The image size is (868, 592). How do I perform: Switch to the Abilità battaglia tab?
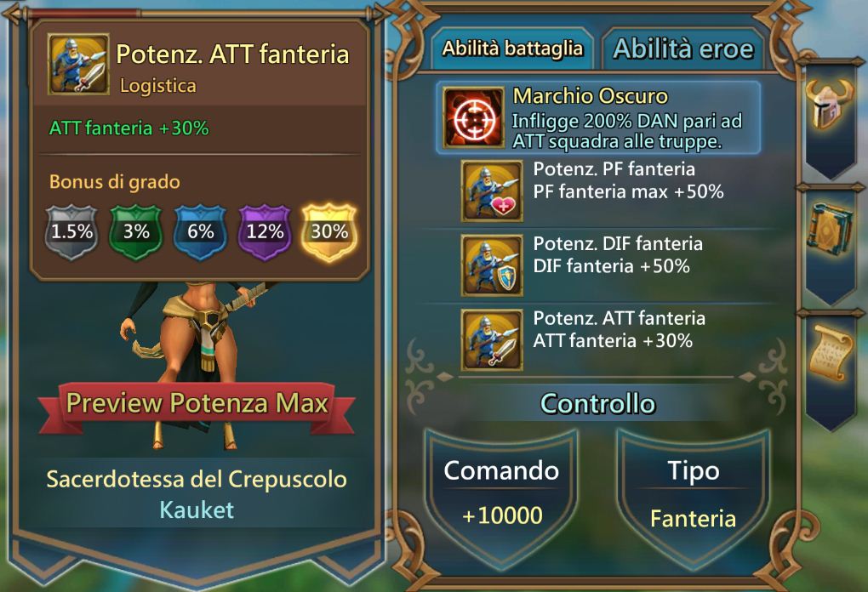tap(512, 48)
